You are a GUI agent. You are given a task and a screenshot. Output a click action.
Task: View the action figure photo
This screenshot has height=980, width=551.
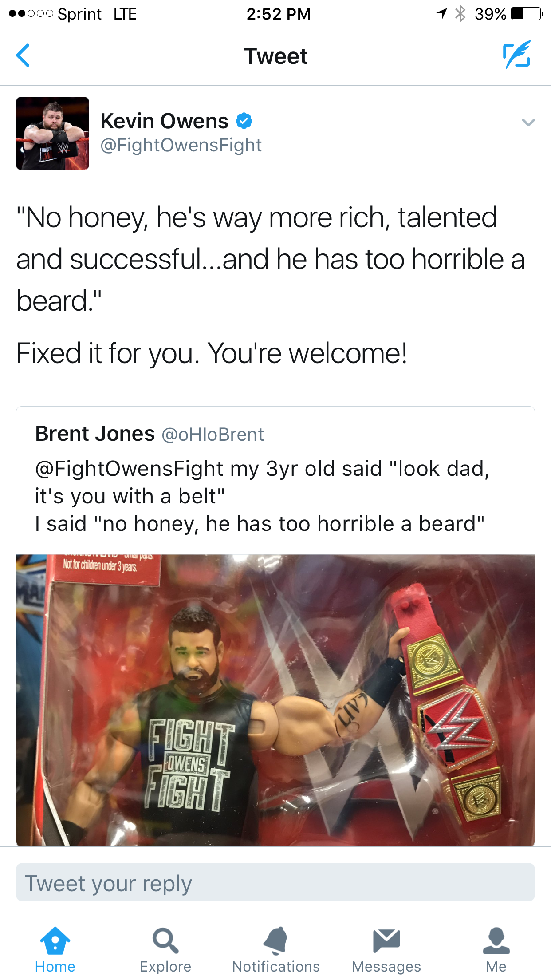(275, 700)
